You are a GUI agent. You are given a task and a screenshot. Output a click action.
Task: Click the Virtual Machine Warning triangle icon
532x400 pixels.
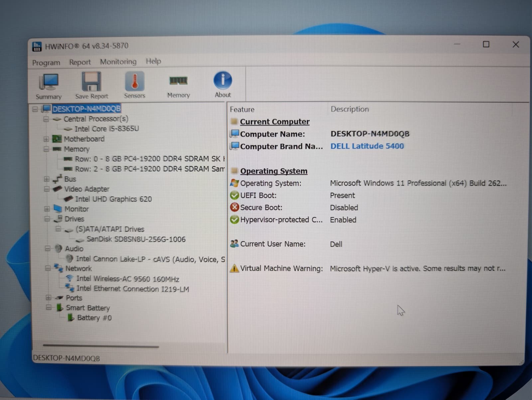pyautogui.click(x=234, y=268)
